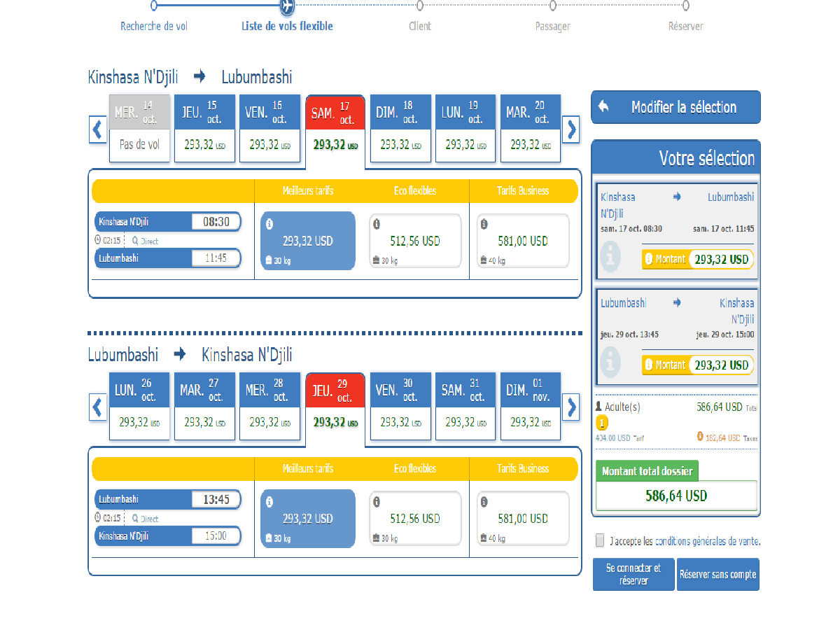Click the Direct magnifier on return flight
Viewport: 840px width, 637px height.
coord(135,519)
